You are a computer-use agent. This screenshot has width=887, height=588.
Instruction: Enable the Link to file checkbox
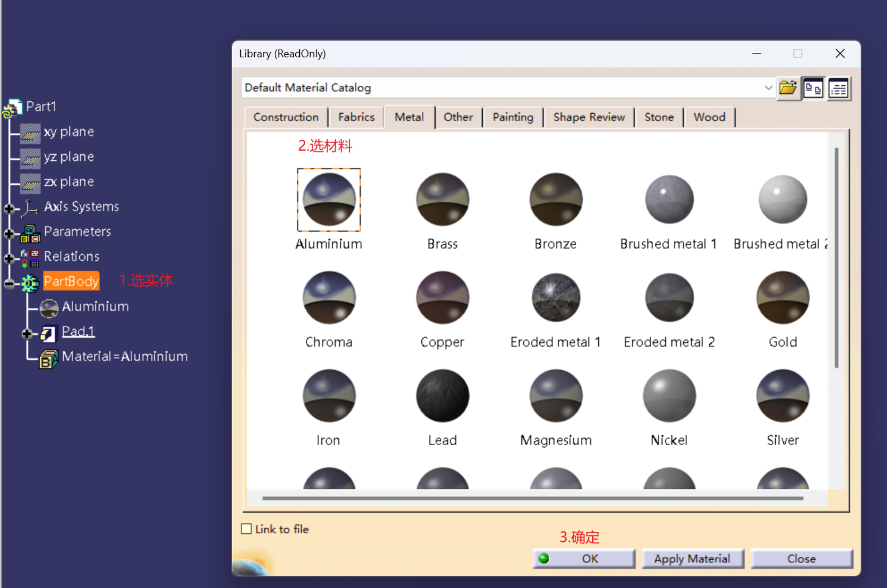[246, 529]
